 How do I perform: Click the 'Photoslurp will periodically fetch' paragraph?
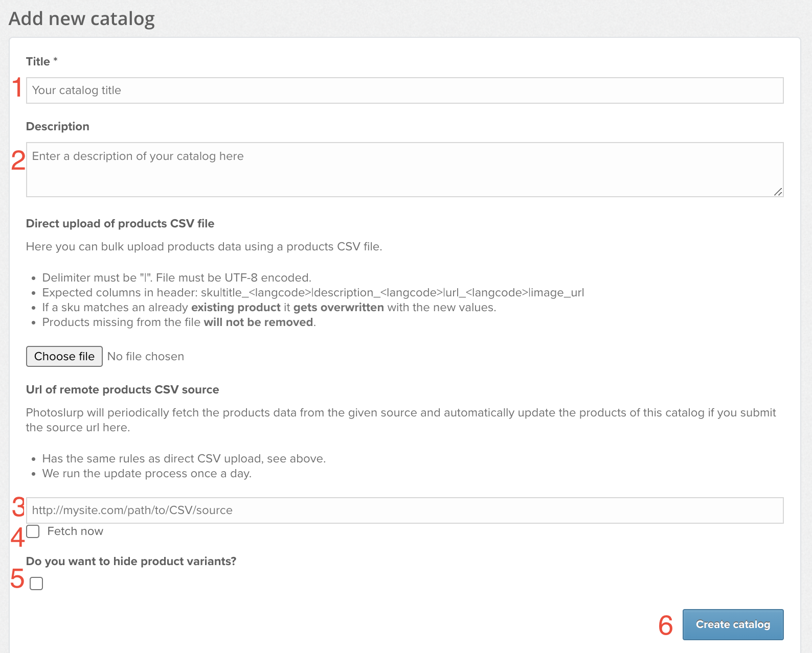pyautogui.click(x=401, y=419)
